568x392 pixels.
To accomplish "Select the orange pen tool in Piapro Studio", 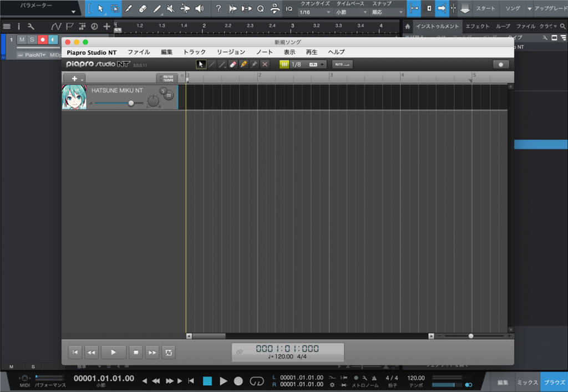I will click(x=244, y=64).
